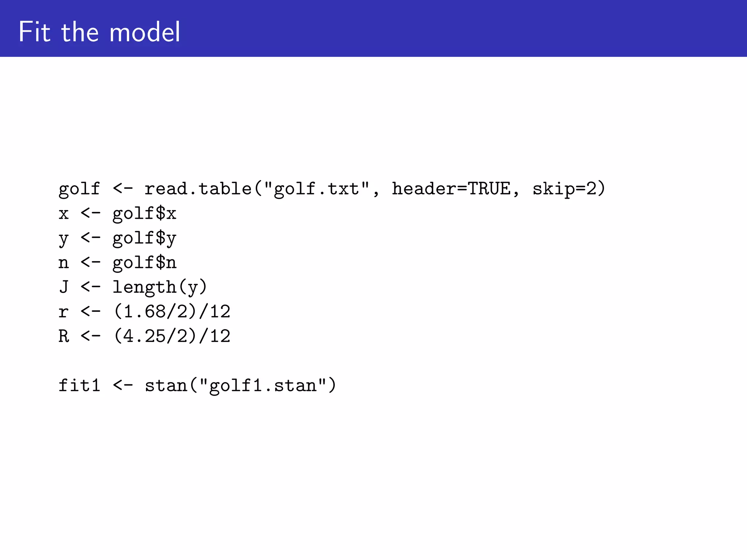
Task: Click the header=TRUE argument
Action: pos(452,188)
